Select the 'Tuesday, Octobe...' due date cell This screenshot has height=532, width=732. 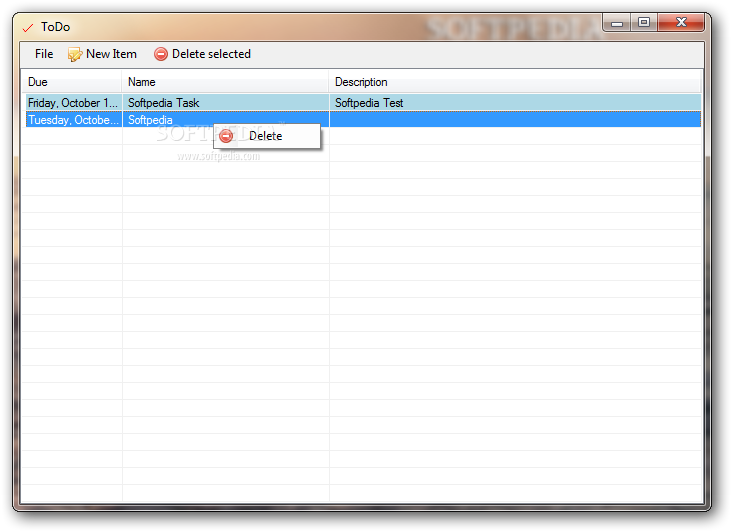point(73,120)
